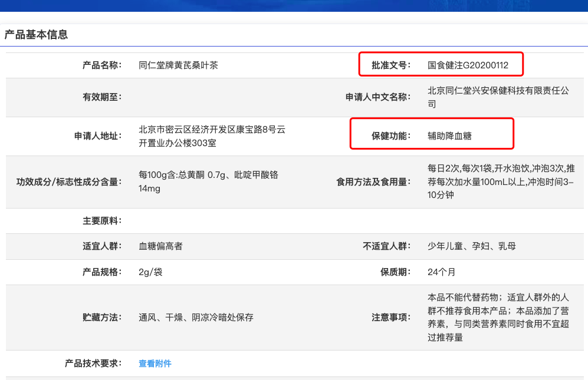Viewport: 588px width, 380px height.
Task: Select the 产品名称 label
Action: click(x=102, y=65)
